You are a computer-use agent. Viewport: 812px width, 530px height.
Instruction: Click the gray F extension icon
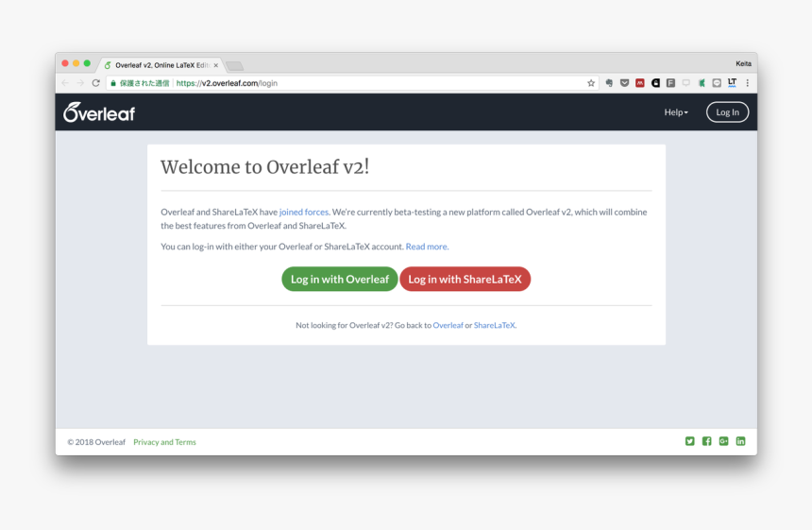coord(670,83)
